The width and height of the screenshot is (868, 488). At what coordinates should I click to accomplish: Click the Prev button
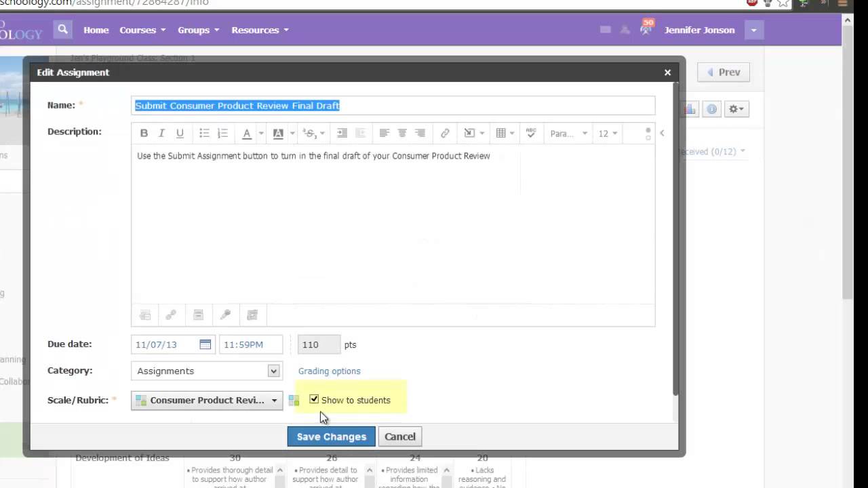click(x=724, y=72)
